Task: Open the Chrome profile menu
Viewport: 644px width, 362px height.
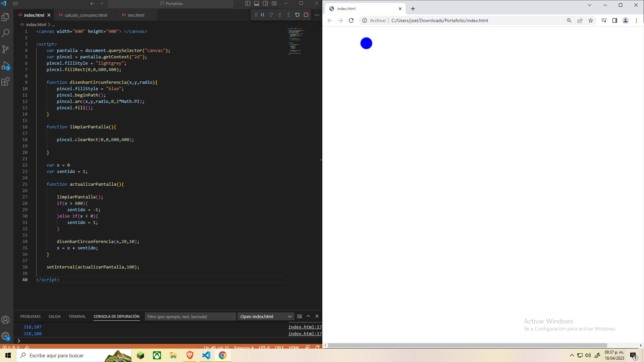Action: [x=626, y=20]
